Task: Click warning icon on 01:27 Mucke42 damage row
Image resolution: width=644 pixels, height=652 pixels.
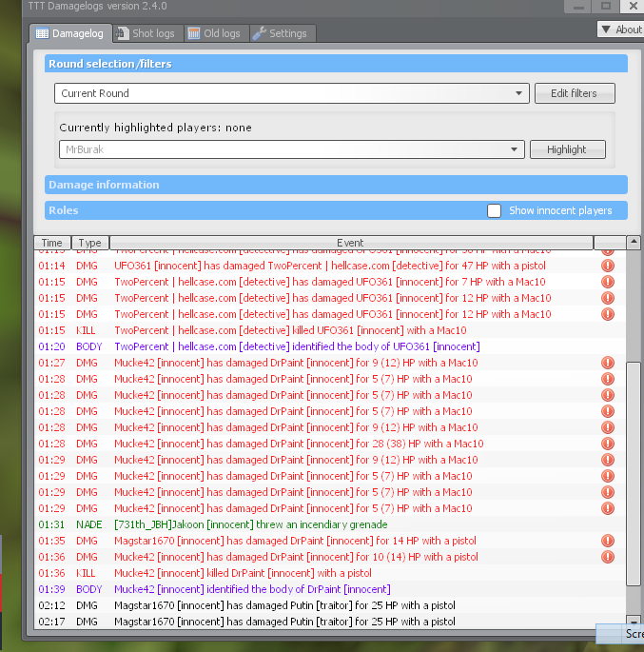Action: [608, 363]
